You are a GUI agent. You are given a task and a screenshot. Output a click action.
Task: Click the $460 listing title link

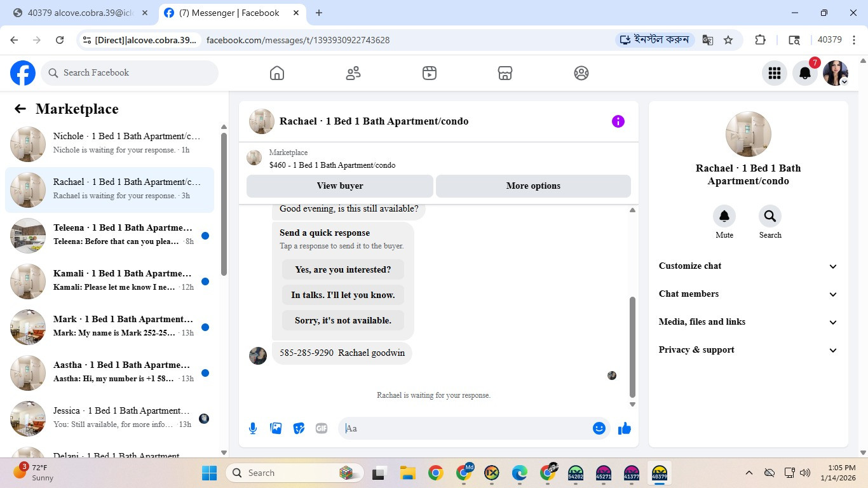(332, 165)
